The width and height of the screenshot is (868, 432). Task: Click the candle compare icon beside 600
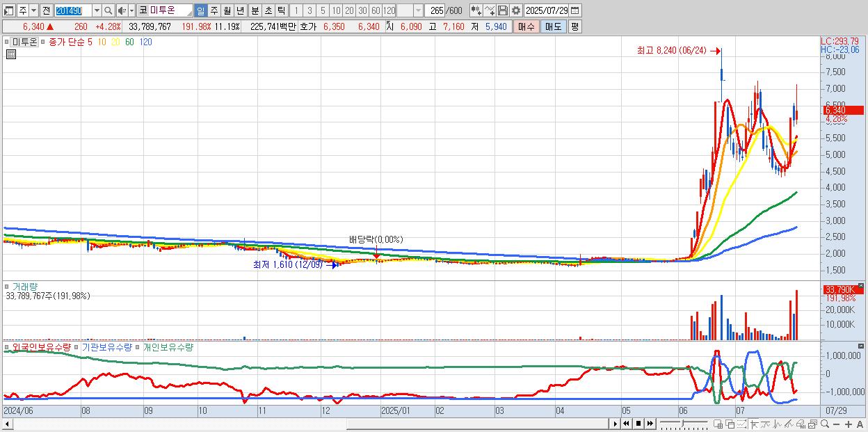coord(476,10)
